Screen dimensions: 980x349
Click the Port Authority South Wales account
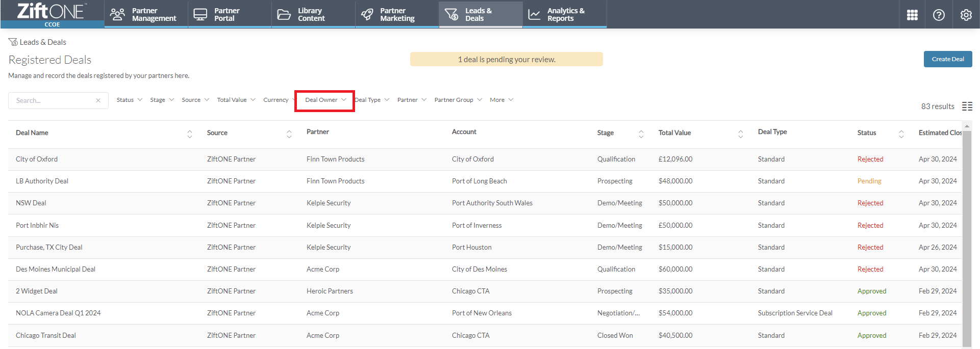coord(492,203)
